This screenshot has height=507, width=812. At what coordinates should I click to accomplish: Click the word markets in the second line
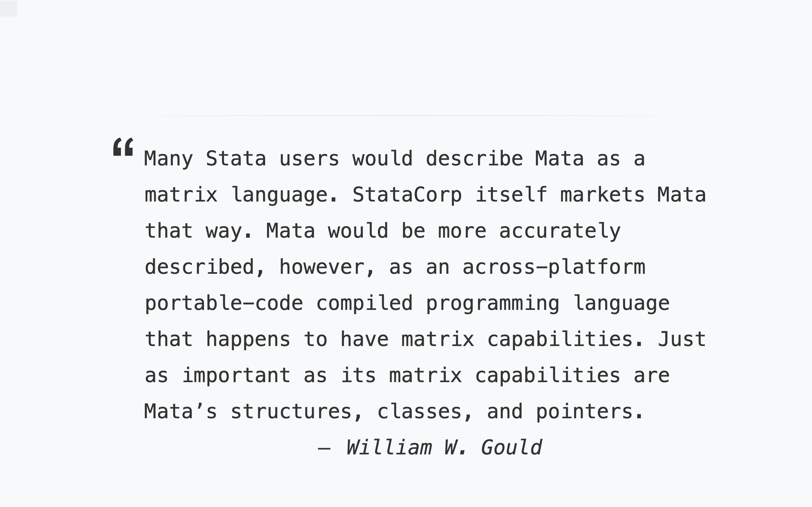tap(603, 195)
